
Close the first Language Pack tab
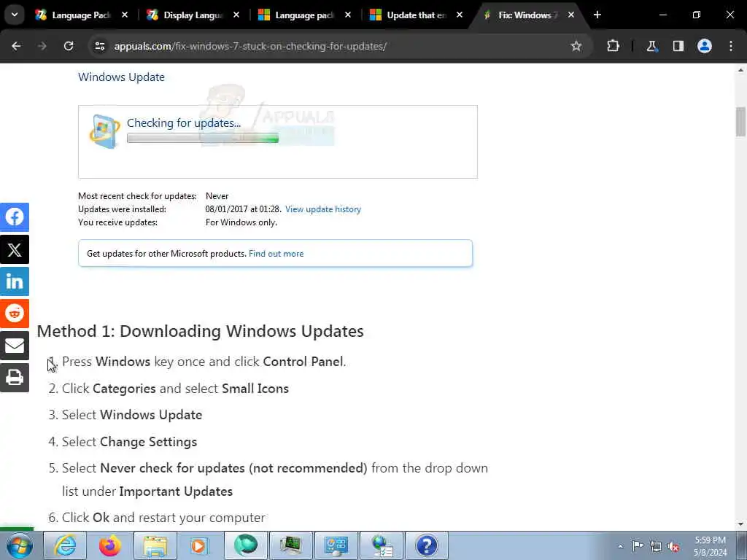125,15
